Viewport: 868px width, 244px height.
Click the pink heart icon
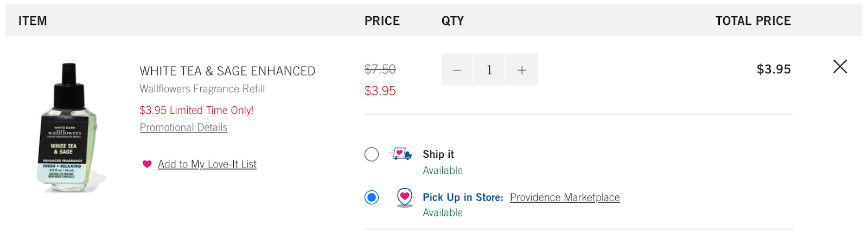pos(147,164)
